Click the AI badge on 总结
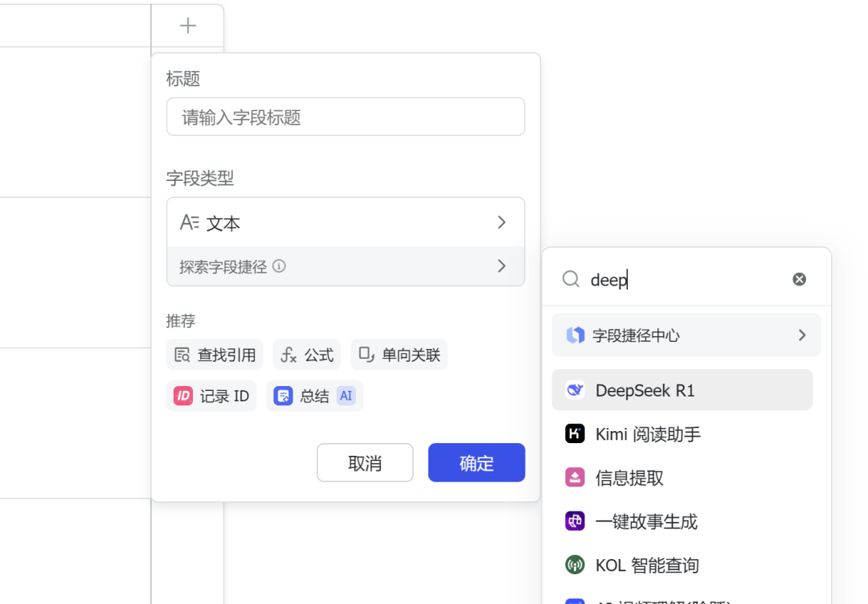Viewport: 868px width, 604px height. (346, 396)
